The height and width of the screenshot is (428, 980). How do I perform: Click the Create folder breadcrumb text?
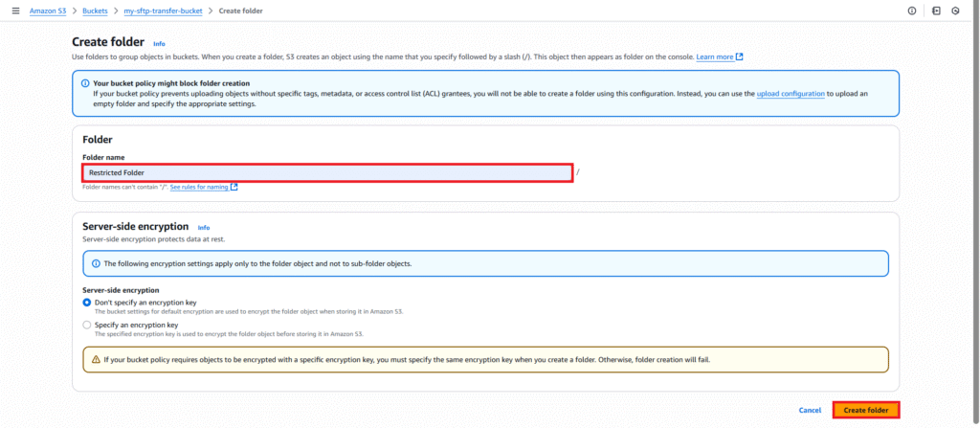point(240,11)
